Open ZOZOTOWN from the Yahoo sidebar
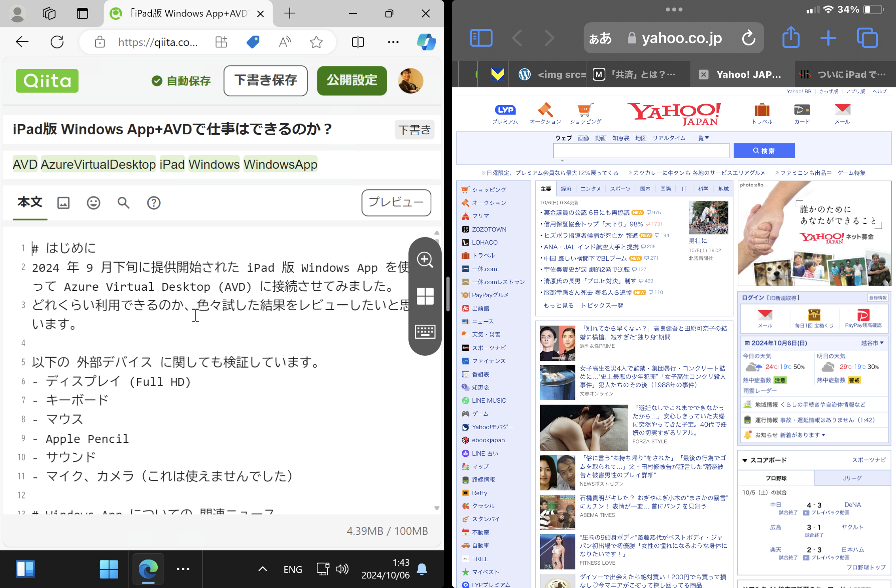This screenshot has width=896, height=588. point(489,229)
